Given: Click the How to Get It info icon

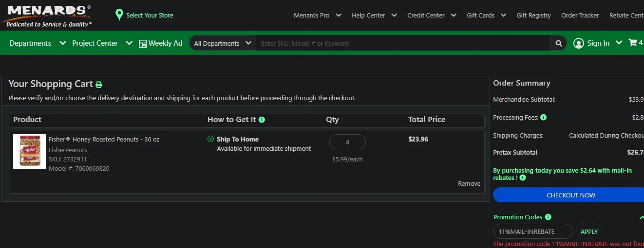Looking at the screenshot, I should click(x=262, y=120).
